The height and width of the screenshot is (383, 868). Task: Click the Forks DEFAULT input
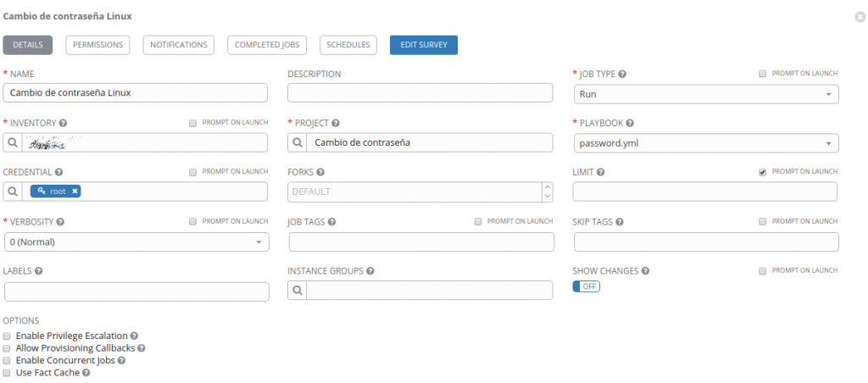tap(415, 191)
